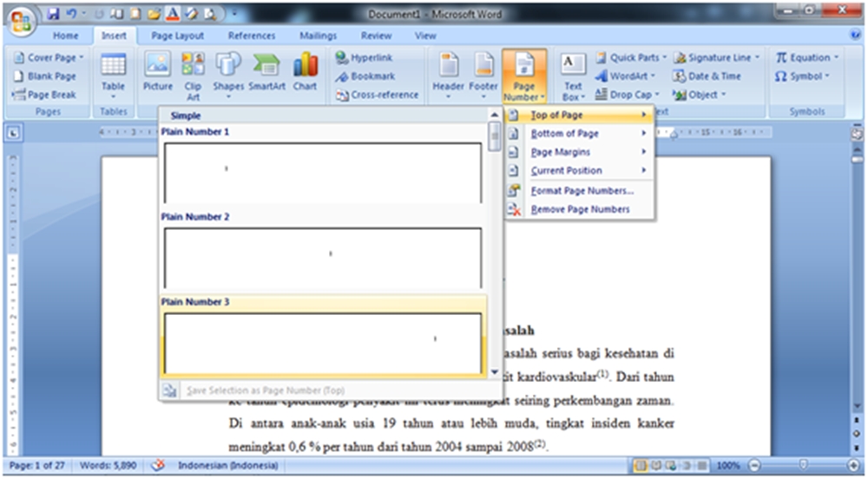Image resolution: width=868 pixels, height=479 pixels.
Task: Open the WordArt gallery
Action: (x=626, y=76)
